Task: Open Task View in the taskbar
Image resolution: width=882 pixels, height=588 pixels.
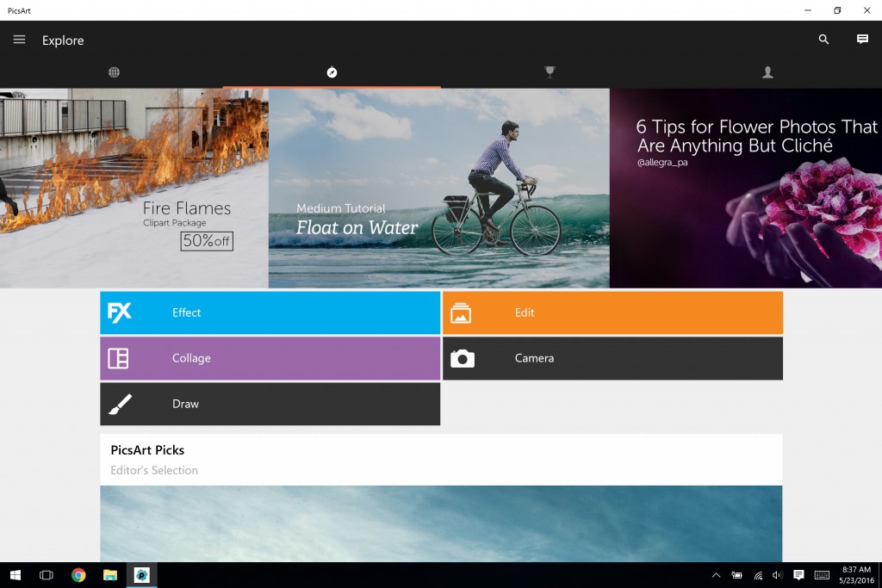Action: [x=47, y=575]
